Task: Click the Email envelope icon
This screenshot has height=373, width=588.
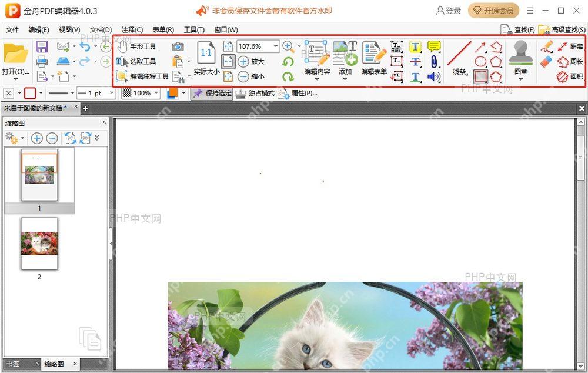Action: coord(63,46)
